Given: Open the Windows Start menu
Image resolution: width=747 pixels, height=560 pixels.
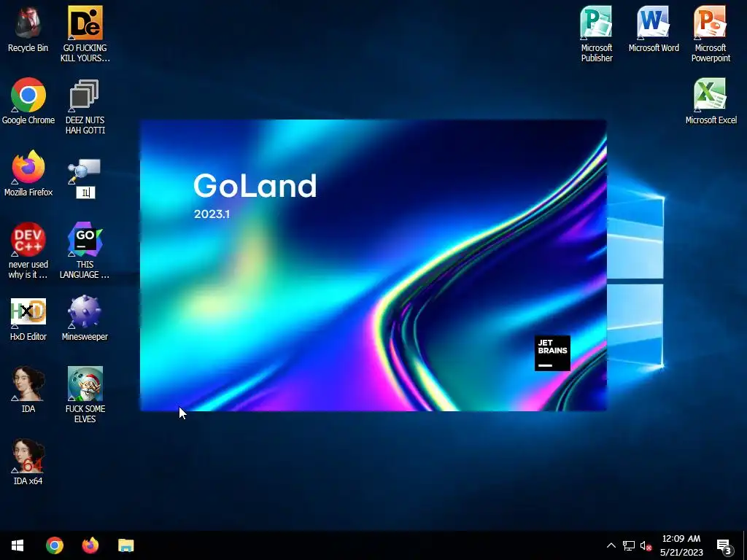Looking at the screenshot, I should click(x=18, y=545).
